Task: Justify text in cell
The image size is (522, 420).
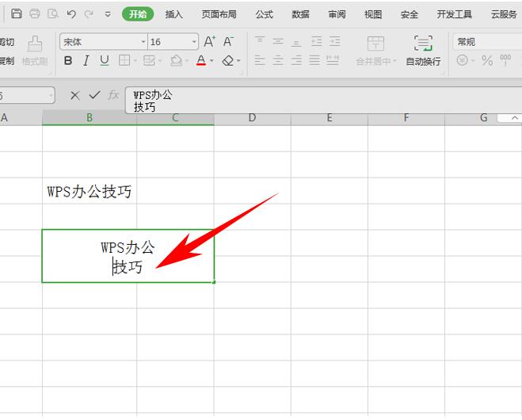Action: pos(314,60)
